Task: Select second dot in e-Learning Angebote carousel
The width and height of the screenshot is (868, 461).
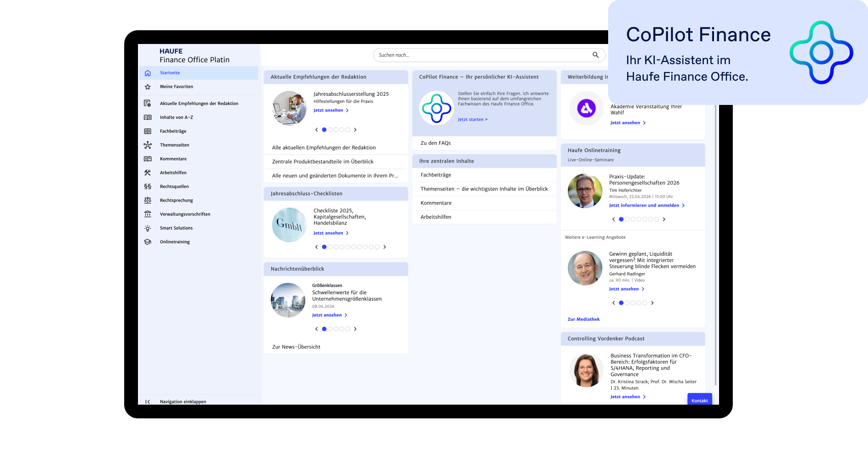Action: [x=627, y=303]
